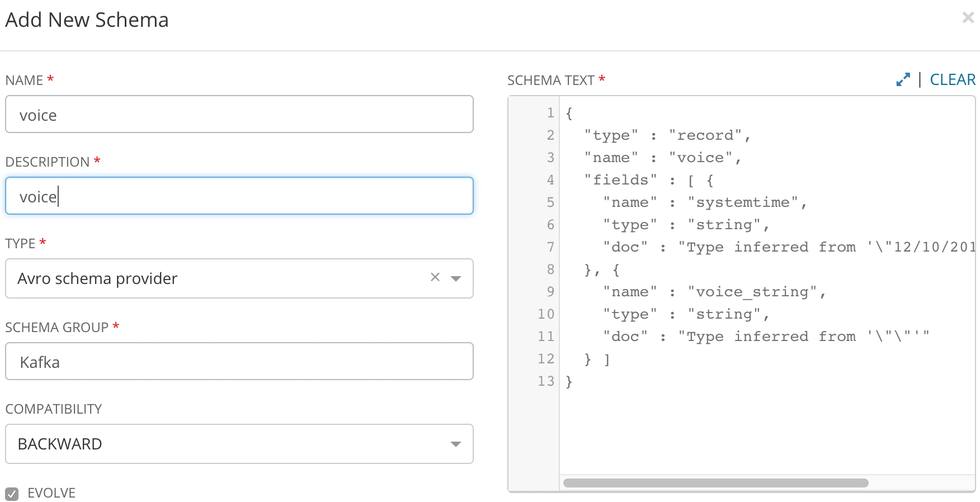
Task: Click the doc line containing 12/10/201
Action: 789,247
